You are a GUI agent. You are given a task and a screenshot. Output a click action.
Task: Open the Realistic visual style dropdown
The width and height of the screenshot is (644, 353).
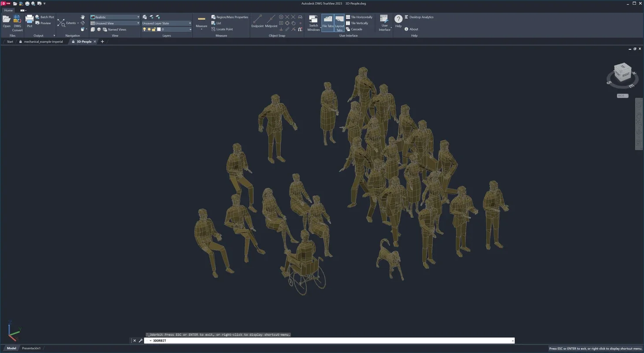tap(115, 17)
